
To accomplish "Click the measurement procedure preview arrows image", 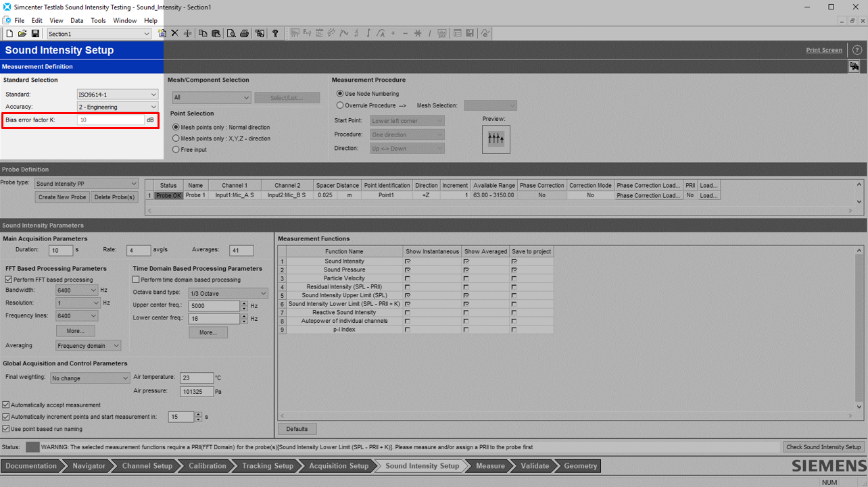I will tap(496, 139).
